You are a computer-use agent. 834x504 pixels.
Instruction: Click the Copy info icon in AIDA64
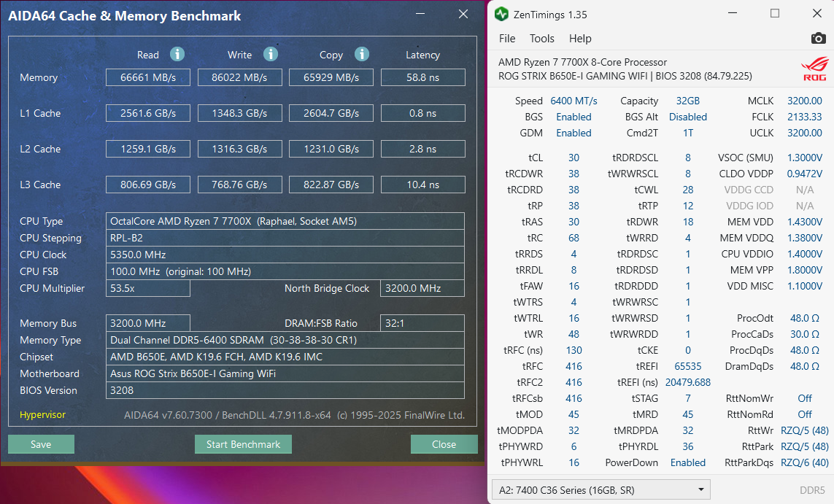coord(362,54)
